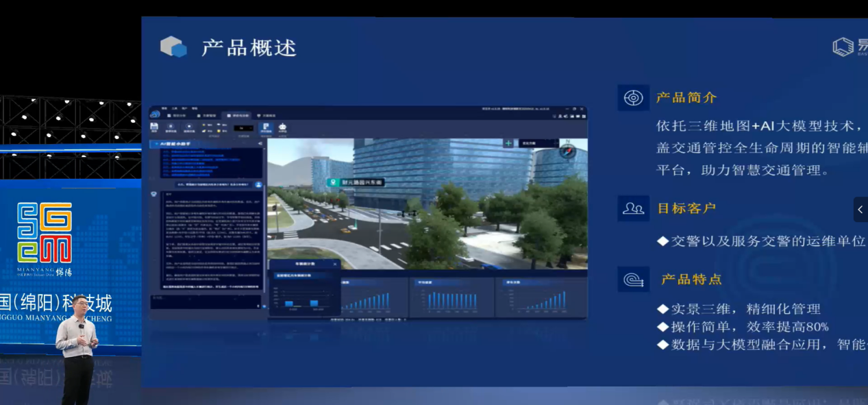Click the slide side-panel chevron at right edge
The height and width of the screenshot is (405, 868).
pos(860,210)
